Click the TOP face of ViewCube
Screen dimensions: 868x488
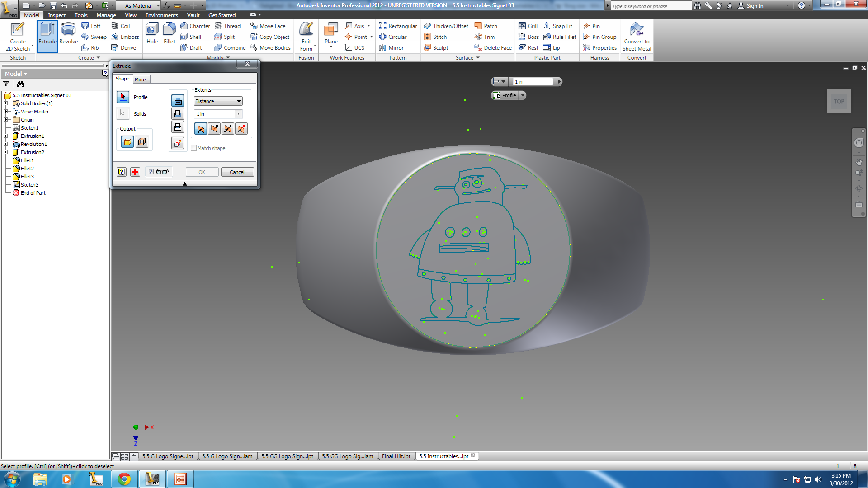point(839,101)
